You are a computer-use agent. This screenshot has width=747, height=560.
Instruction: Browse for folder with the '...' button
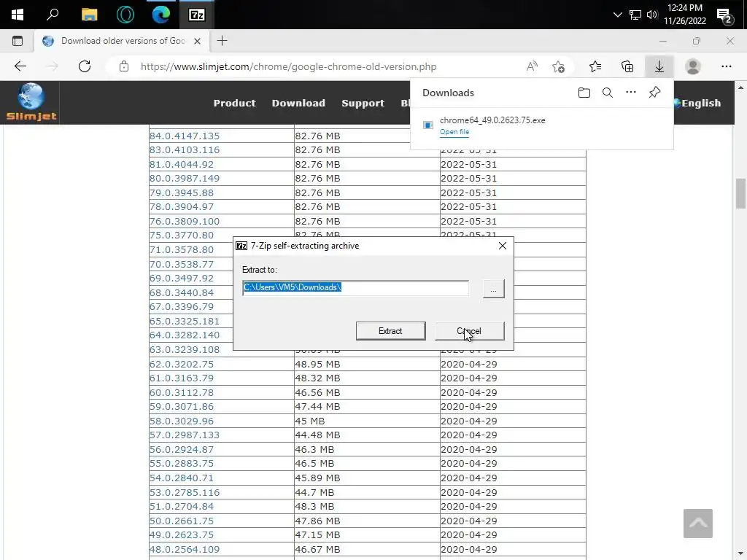tap(494, 289)
